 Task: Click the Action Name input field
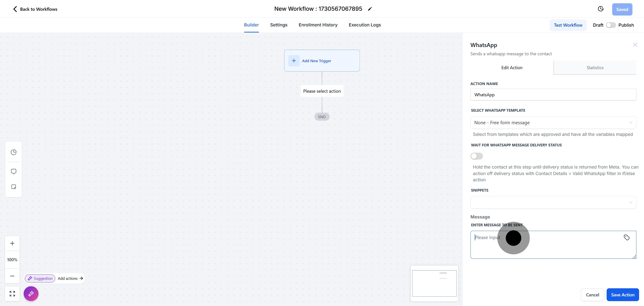pos(553,95)
